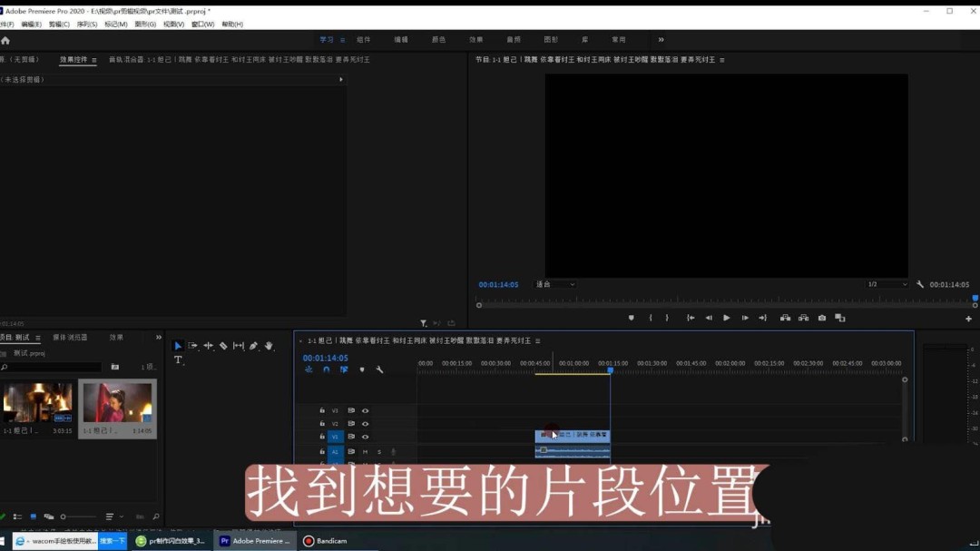Select the Slip tool
The height and width of the screenshot is (551, 980).
[239, 346]
